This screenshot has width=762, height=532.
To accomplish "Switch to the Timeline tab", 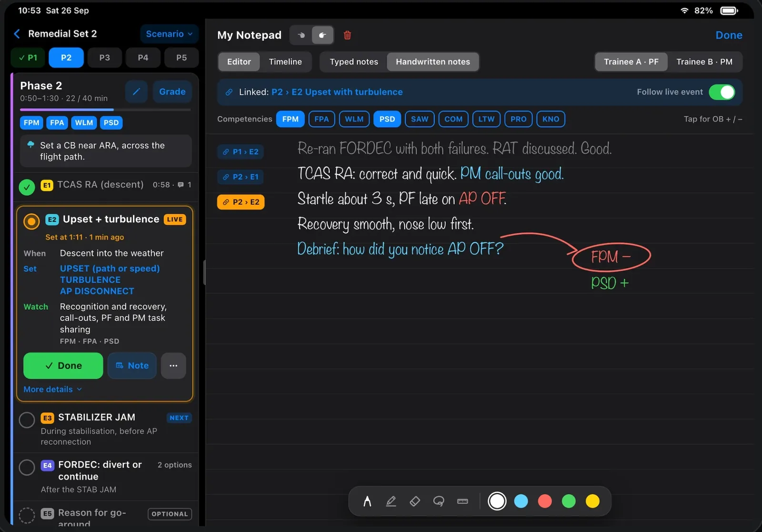I will tap(285, 62).
